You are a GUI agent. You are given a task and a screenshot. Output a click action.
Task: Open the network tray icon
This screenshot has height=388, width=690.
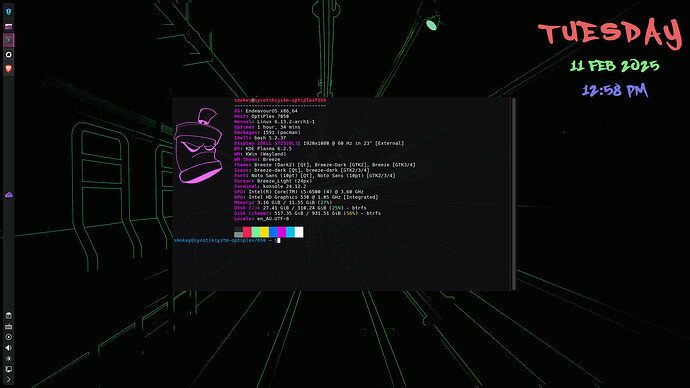point(8,326)
